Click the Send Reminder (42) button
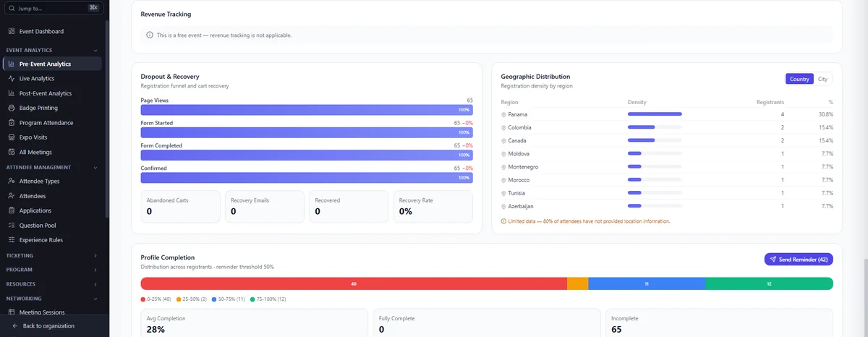The height and width of the screenshot is (337, 868). [799, 259]
